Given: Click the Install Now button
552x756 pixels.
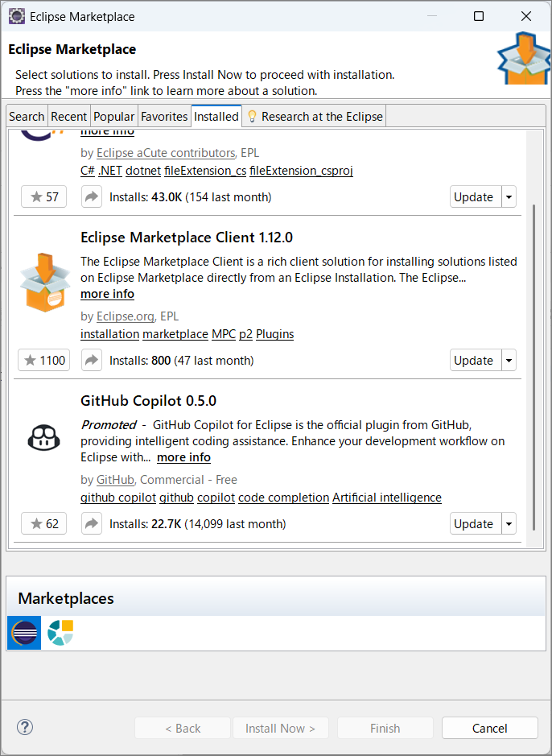Looking at the screenshot, I should (x=280, y=728).
